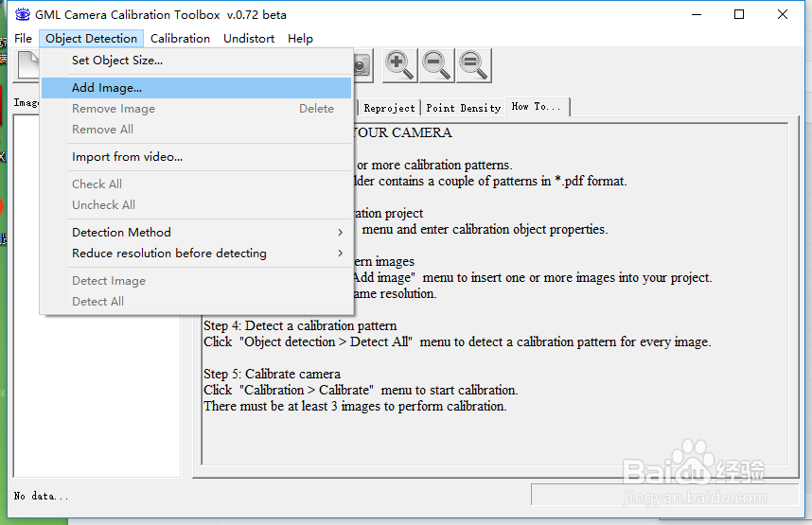Open the File menu
The image size is (812, 525).
[23, 39]
